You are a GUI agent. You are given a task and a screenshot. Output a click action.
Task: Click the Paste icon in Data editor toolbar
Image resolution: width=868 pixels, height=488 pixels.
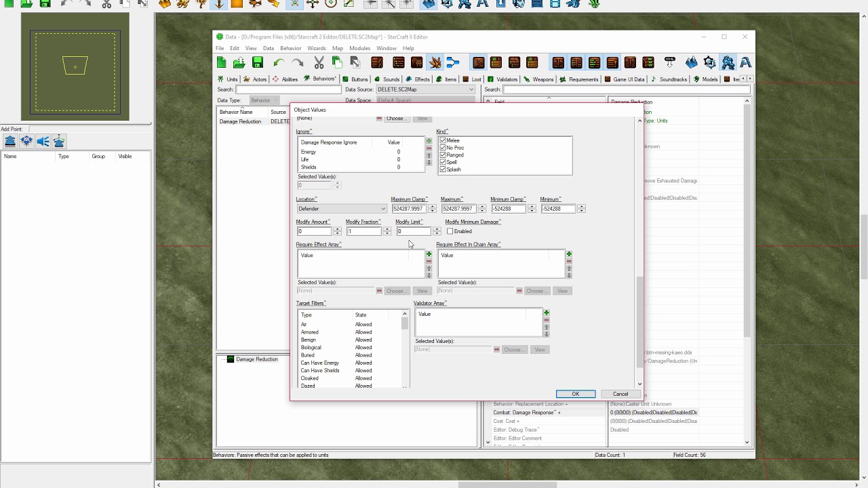click(355, 62)
